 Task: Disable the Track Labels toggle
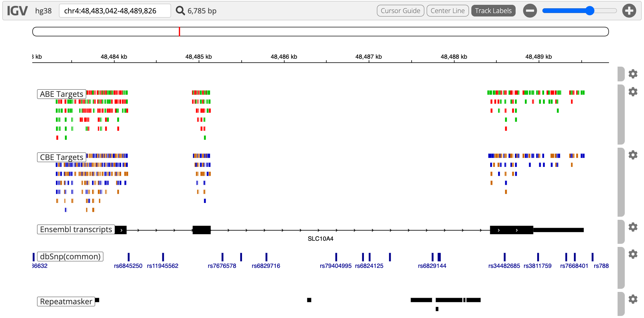tap(493, 11)
